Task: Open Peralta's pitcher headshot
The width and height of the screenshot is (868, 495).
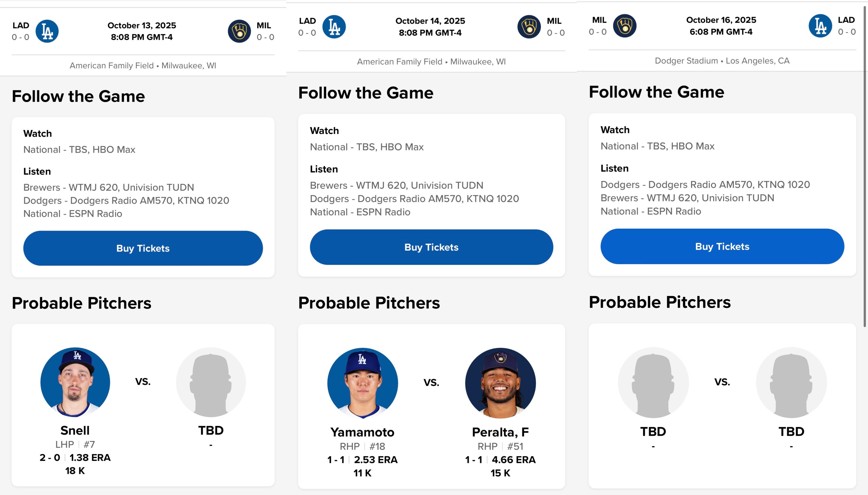Action: (500, 383)
